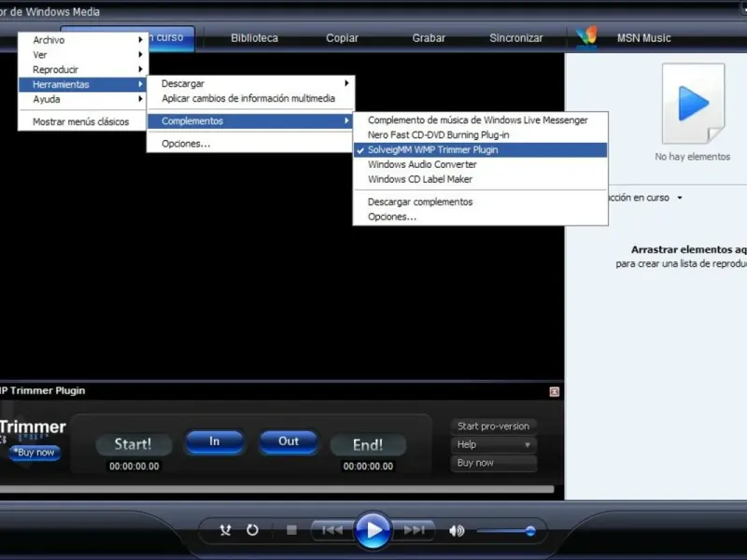Toggle repeat mode icon
This screenshot has height=560, width=747.
coord(252,530)
